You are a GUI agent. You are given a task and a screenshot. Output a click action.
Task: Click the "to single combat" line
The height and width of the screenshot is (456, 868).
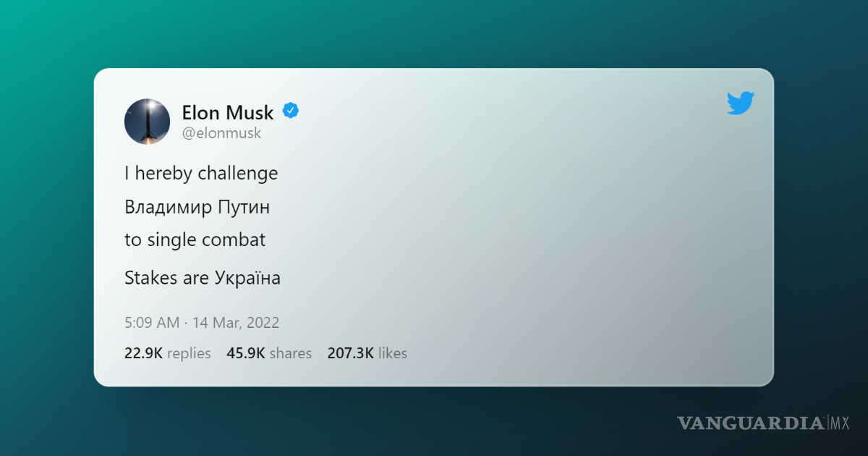pos(195,240)
